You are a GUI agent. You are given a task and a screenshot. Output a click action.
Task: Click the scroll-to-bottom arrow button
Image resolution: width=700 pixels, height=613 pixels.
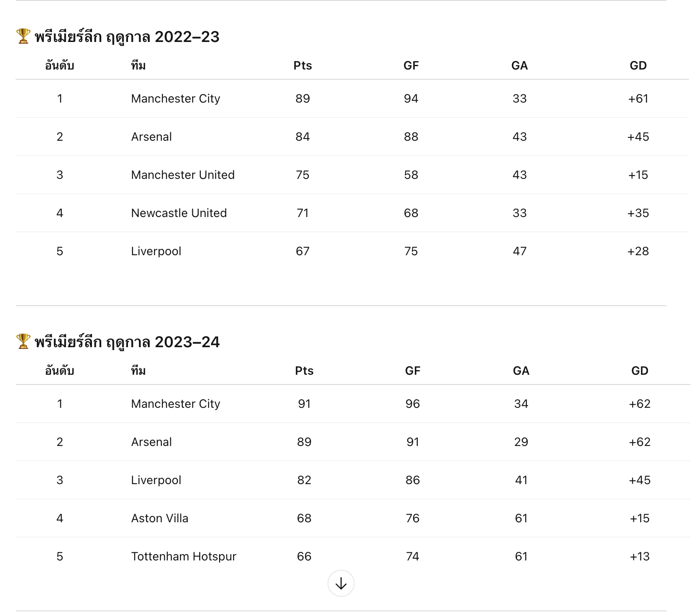click(x=341, y=583)
